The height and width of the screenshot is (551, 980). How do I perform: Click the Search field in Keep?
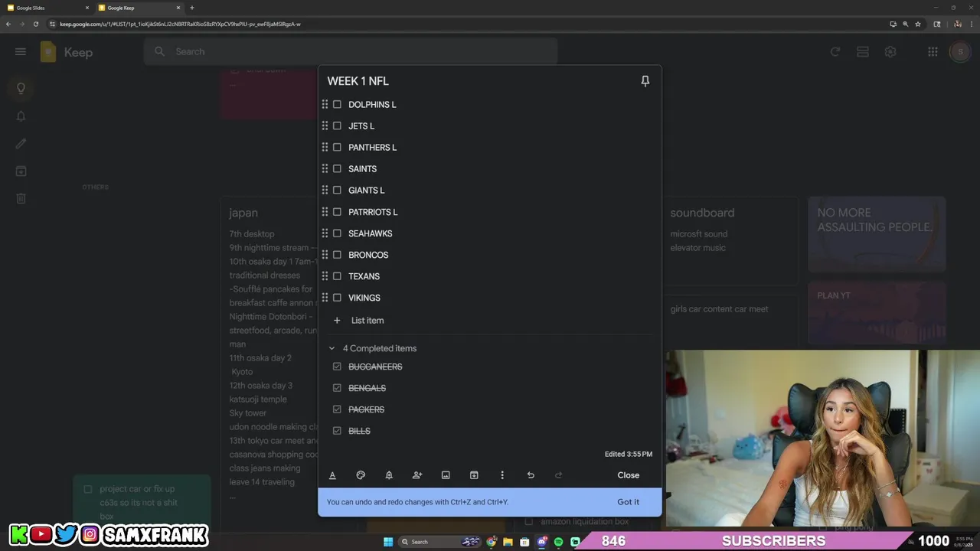coord(351,51)
